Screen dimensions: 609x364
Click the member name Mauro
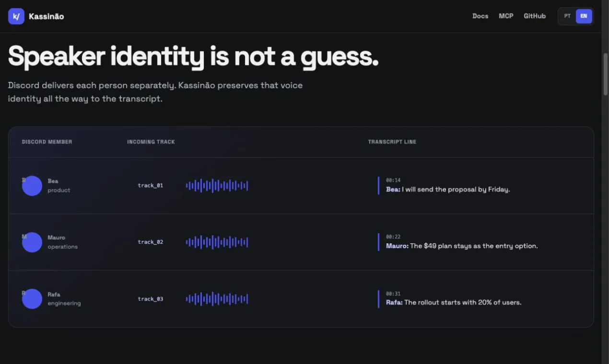point(56,238)
